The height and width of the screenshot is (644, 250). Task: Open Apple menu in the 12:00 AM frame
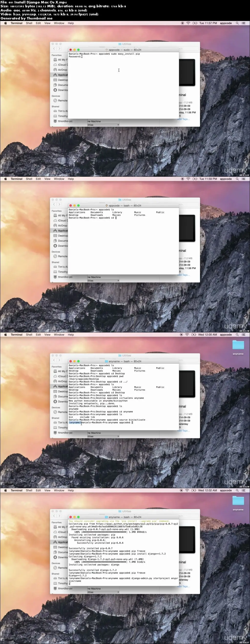point(6,334)
